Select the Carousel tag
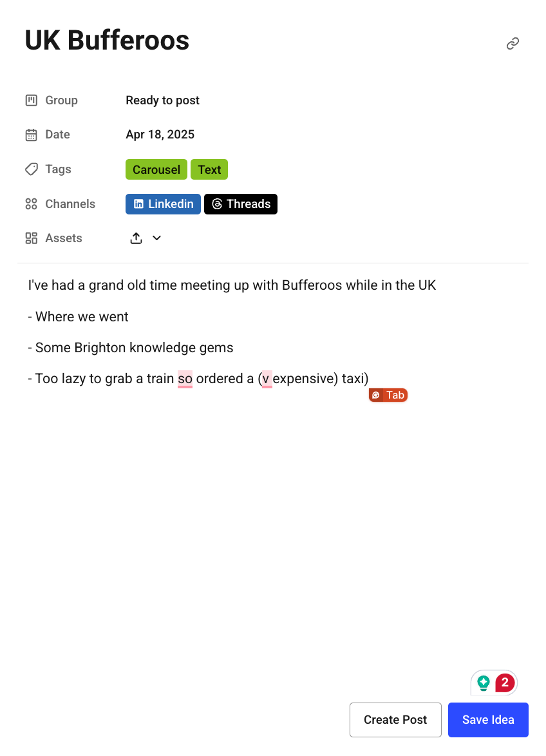This screenshot has width=546, height=756. (x=156, y=170)
